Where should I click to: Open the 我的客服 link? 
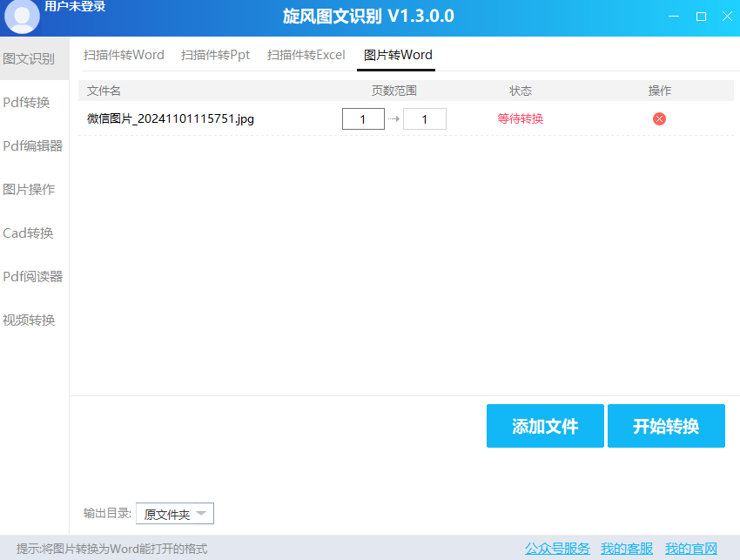click(x=626, y=549)
